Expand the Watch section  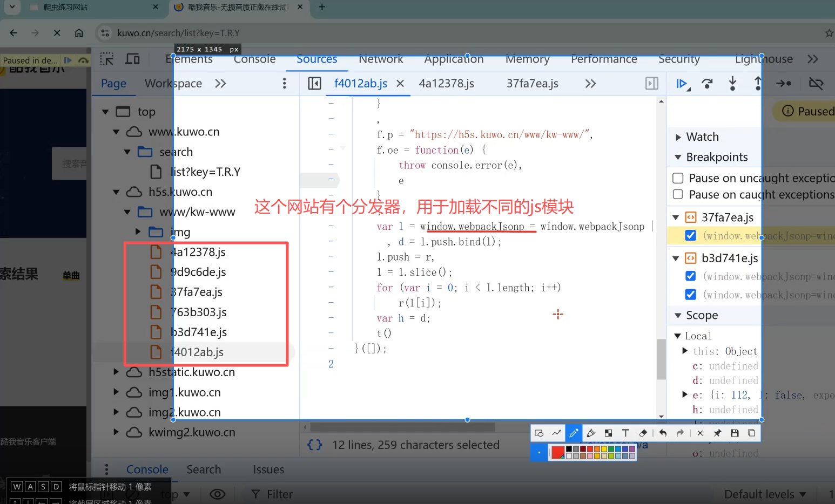[678, 137]
